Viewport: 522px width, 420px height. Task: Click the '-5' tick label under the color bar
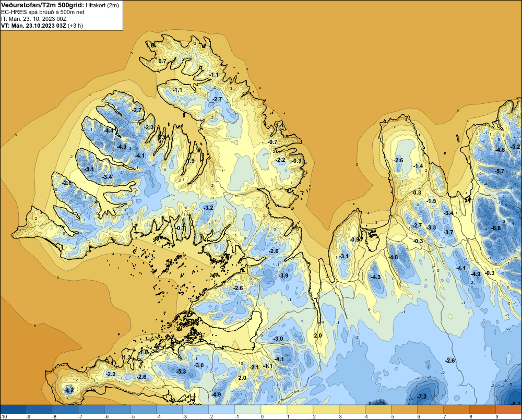click(x=132, y=417)
